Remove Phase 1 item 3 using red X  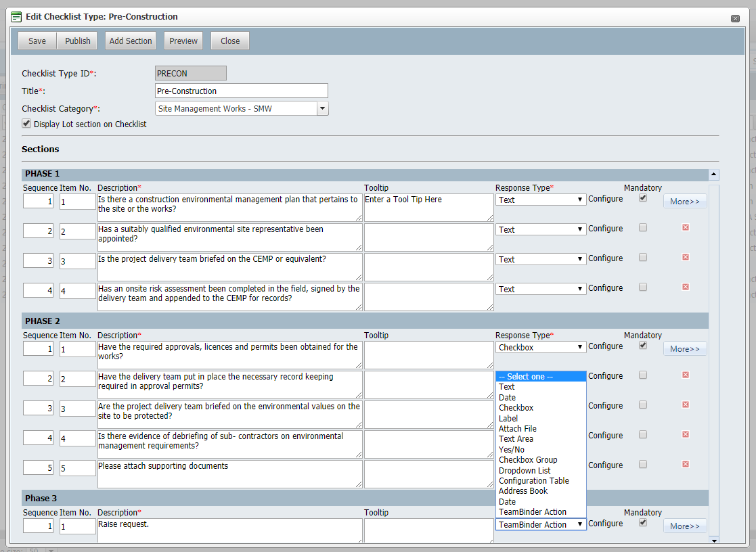point(685,258)
